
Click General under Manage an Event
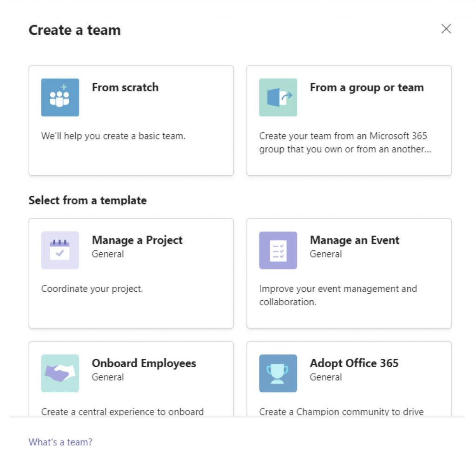(325, 254)
